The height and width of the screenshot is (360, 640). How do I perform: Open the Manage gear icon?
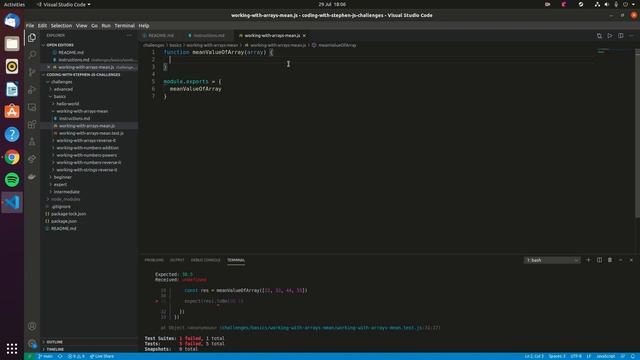[x=32, y=344]
